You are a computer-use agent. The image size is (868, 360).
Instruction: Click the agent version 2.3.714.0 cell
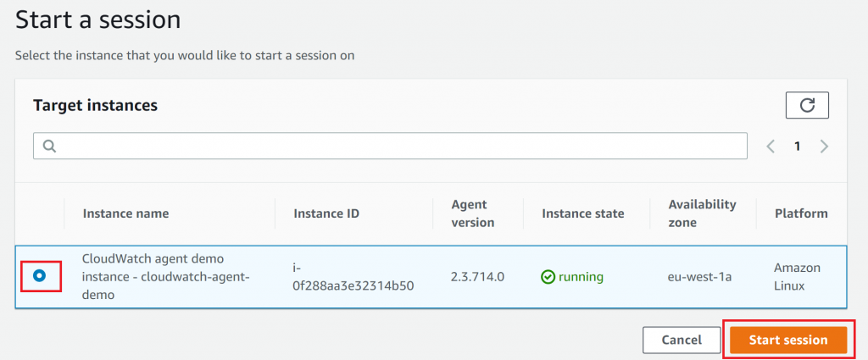478,277
